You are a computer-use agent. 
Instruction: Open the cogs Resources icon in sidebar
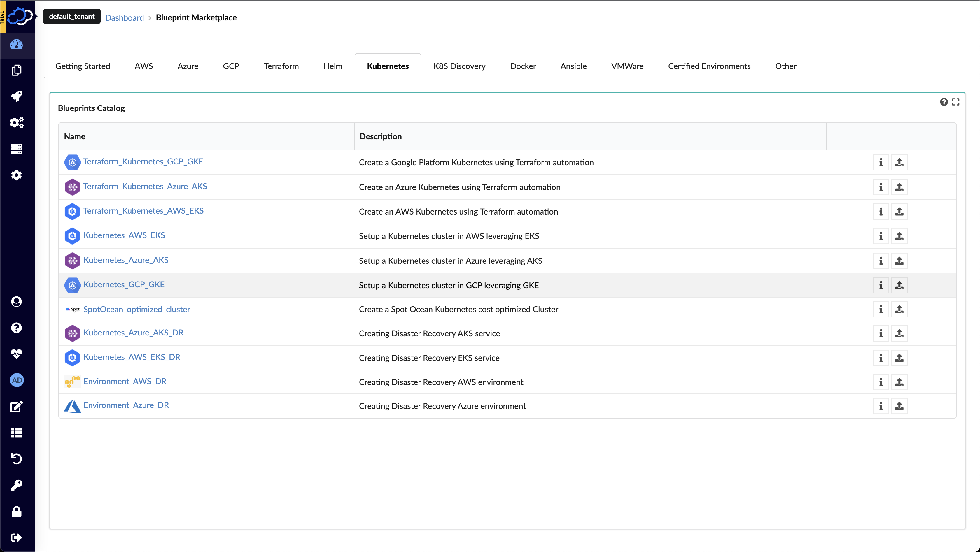pyautogui.click(x=16, y=122)
